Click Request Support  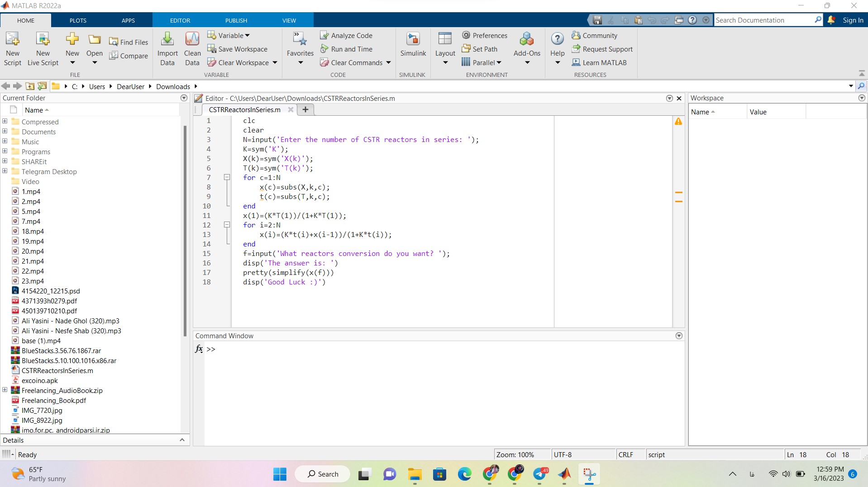(602, 49)
